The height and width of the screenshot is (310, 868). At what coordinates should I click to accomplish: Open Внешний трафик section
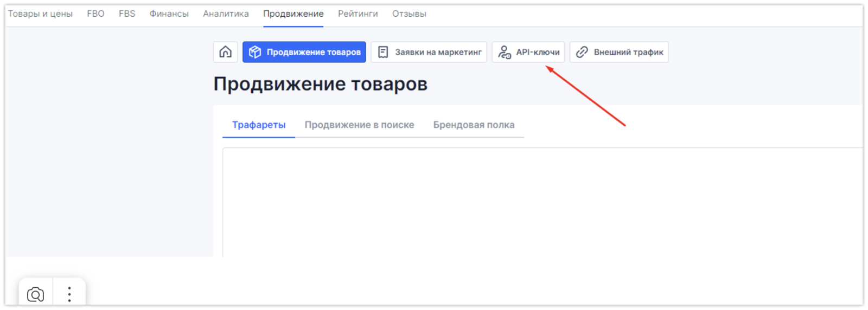coord(619,52)
